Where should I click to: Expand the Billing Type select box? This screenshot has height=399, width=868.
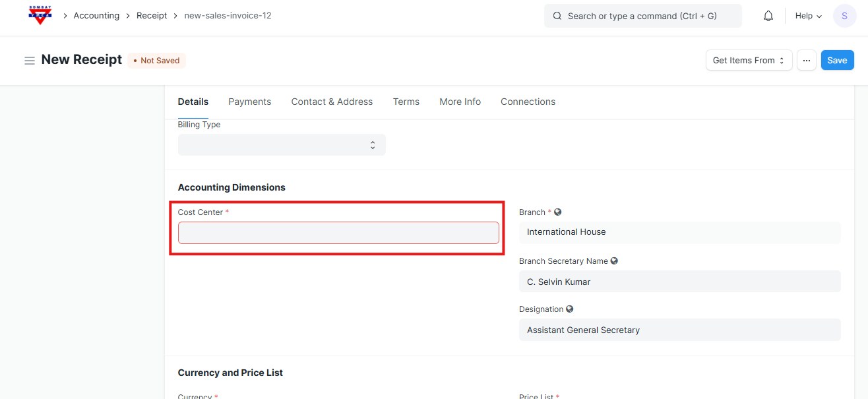point(282,145)
